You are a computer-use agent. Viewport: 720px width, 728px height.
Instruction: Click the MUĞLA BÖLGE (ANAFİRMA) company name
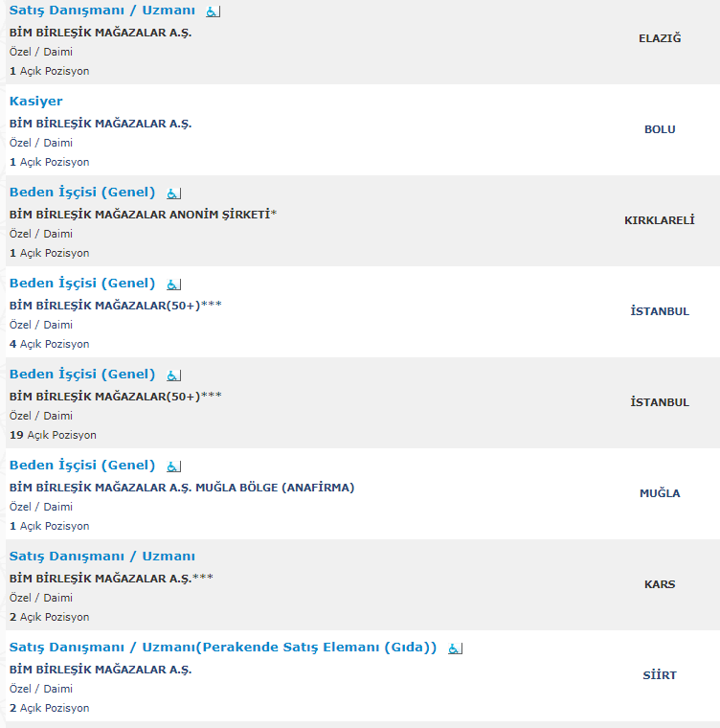182,488
